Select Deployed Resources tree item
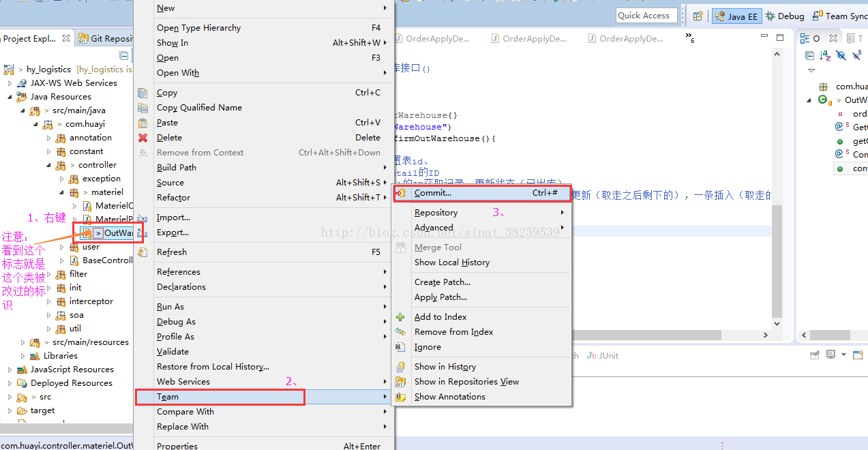 (x=72, y=383)
